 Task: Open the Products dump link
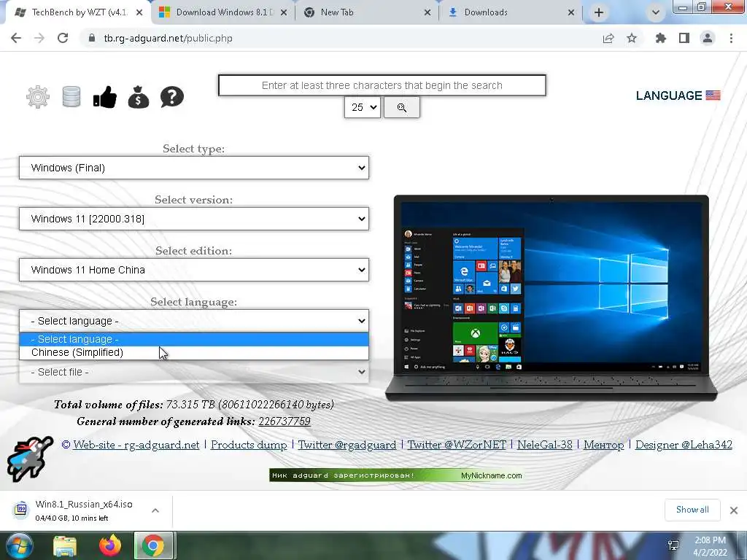249,445
